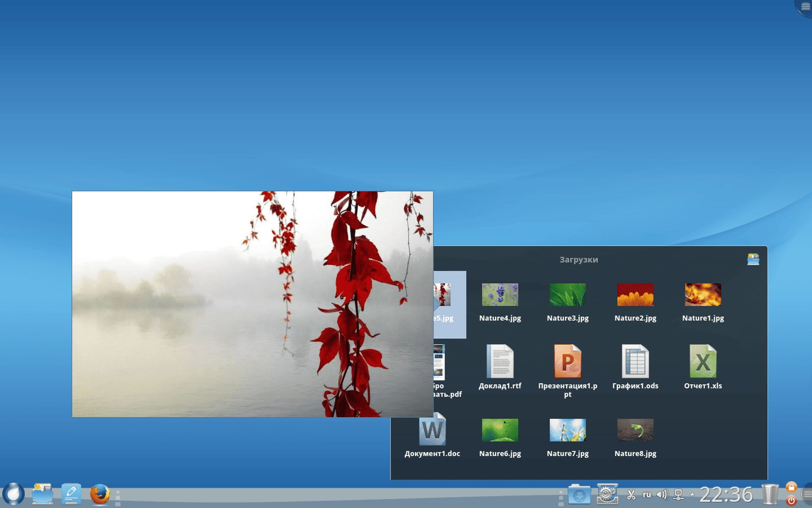Image resolution: width=812 pixels, height=508 pixels.
Task: Select the Nature6.jpg file
Action: click(500, 438)
